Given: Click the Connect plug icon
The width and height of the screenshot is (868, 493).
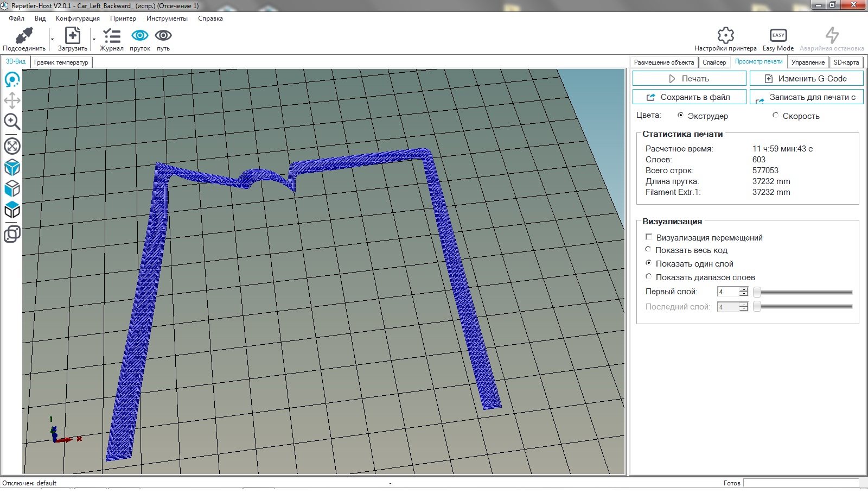Looking at the screenshot, I should 24,36.
